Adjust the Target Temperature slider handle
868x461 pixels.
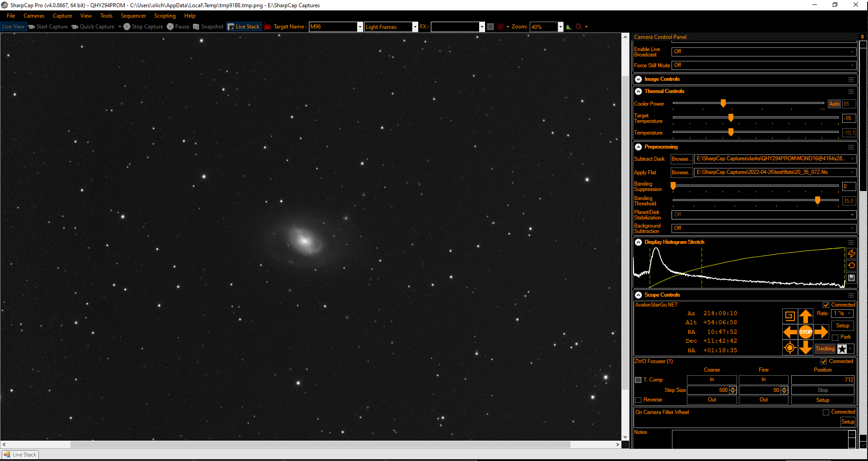pyautogui.click(x=731, y=118)
